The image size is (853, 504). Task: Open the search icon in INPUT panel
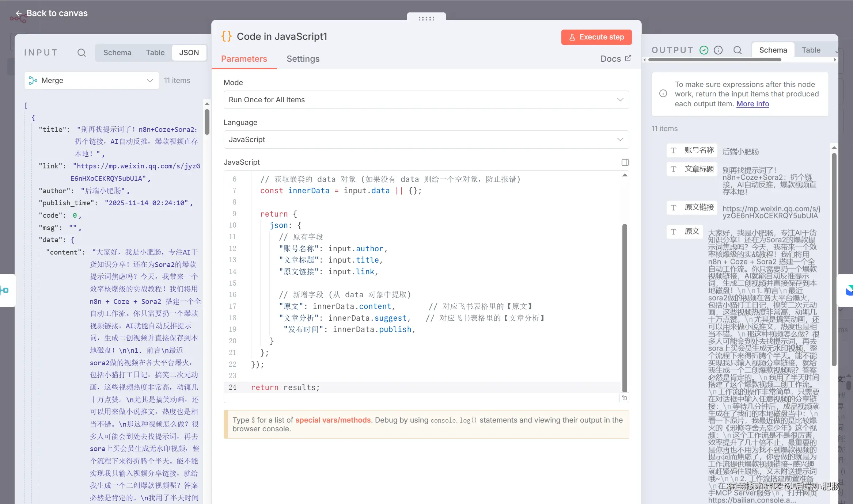point(81,53)
